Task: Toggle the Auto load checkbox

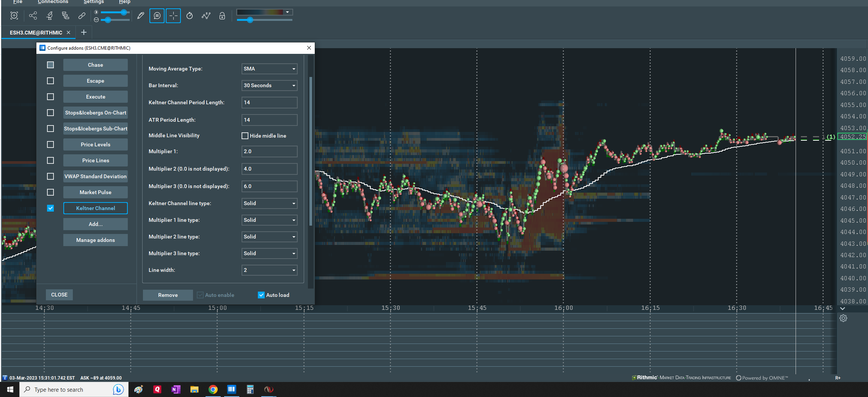Action: point(261,295)
